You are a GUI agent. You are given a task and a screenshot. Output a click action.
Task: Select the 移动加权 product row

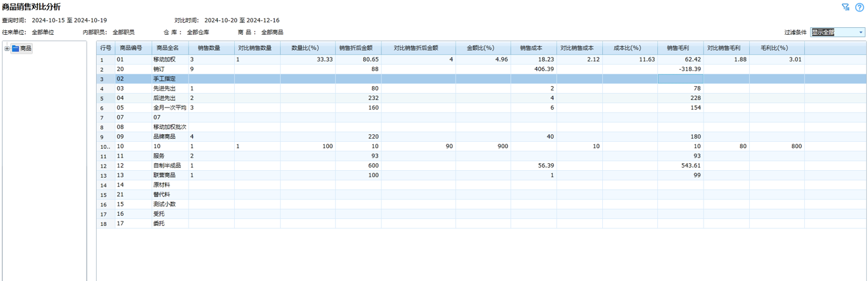(164, 59)
